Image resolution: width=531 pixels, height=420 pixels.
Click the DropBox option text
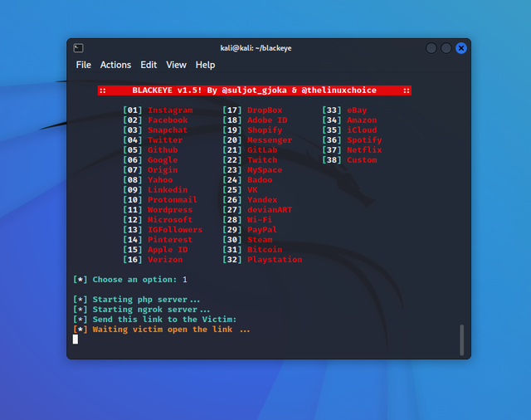[x=265, y=110]
